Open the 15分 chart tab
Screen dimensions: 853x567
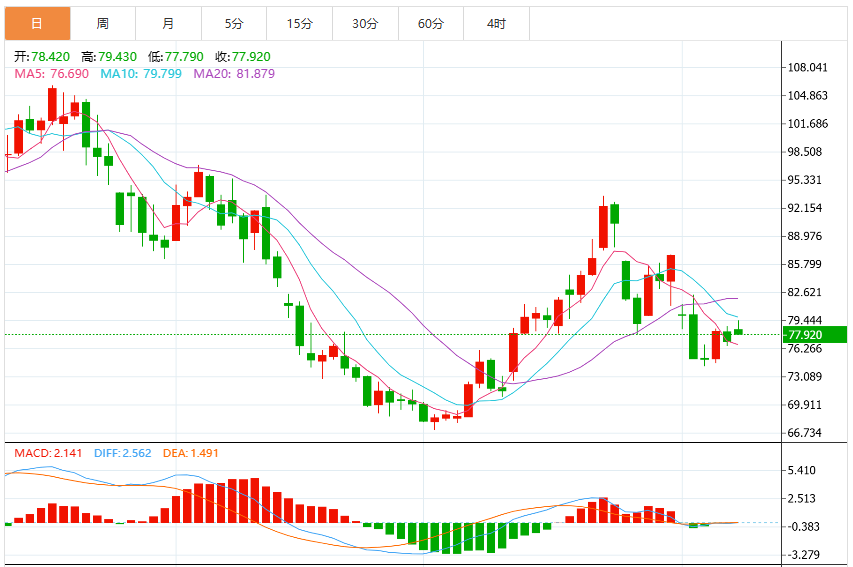300,23
